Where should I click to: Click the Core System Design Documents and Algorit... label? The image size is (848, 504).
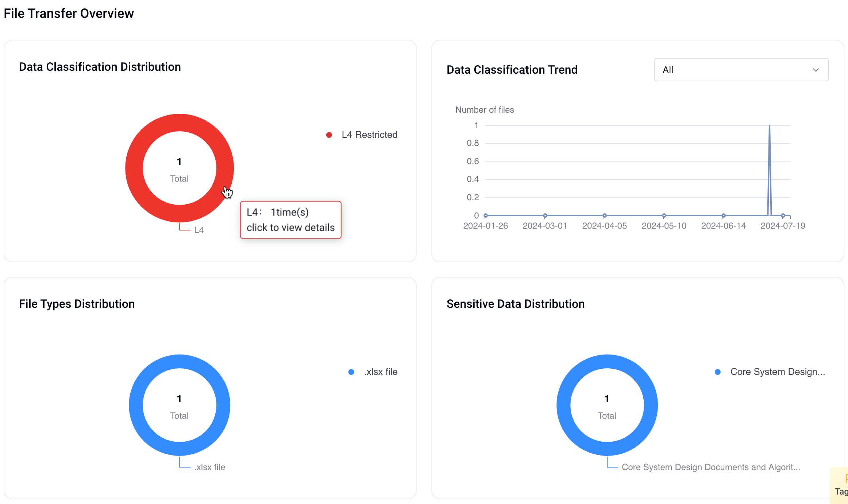[711, 467]
